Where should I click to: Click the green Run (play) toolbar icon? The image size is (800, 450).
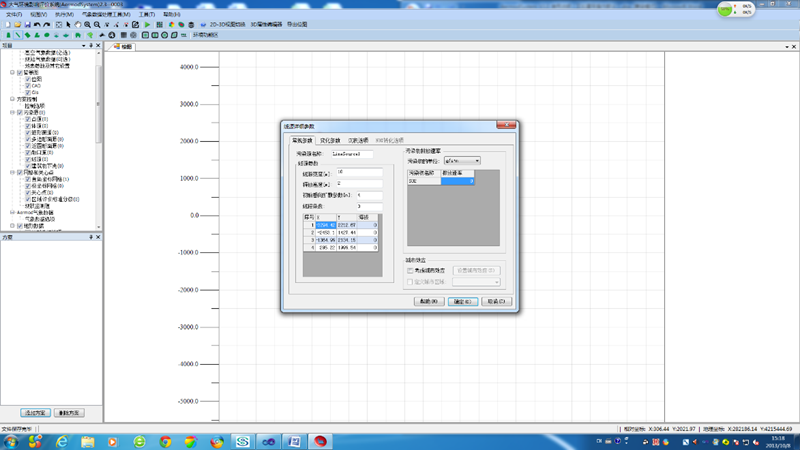click(147, 25)
